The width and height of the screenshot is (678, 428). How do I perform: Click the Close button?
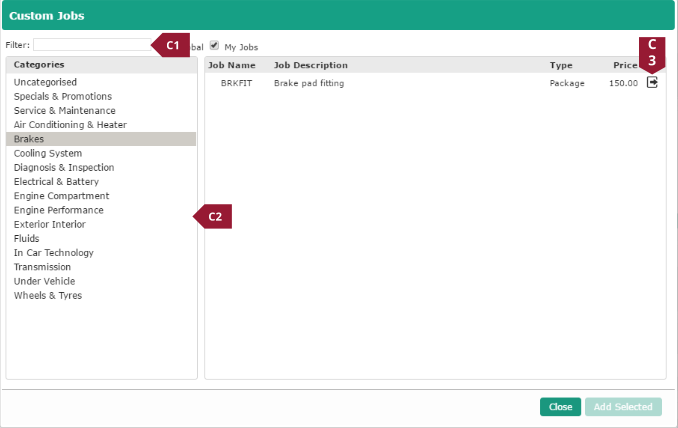[560, 407]
